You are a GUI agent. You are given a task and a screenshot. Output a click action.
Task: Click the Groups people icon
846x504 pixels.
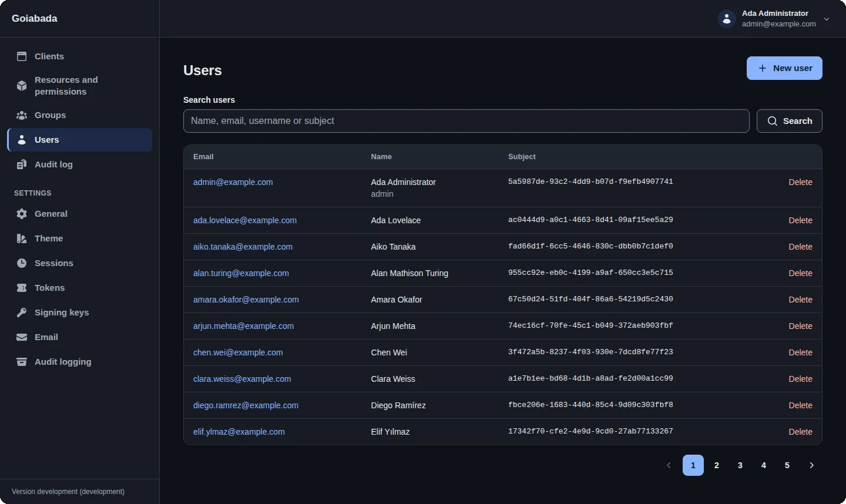(x=22, y=115)
